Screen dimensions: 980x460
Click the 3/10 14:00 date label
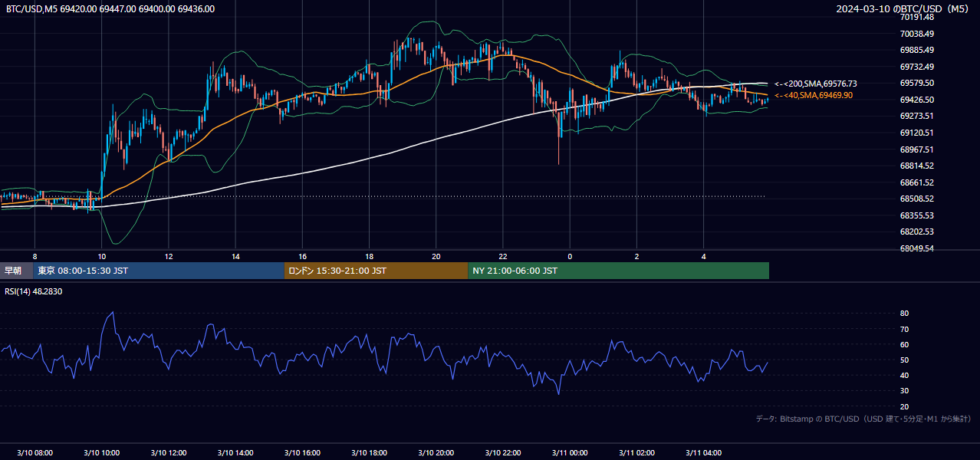(235, 453)
